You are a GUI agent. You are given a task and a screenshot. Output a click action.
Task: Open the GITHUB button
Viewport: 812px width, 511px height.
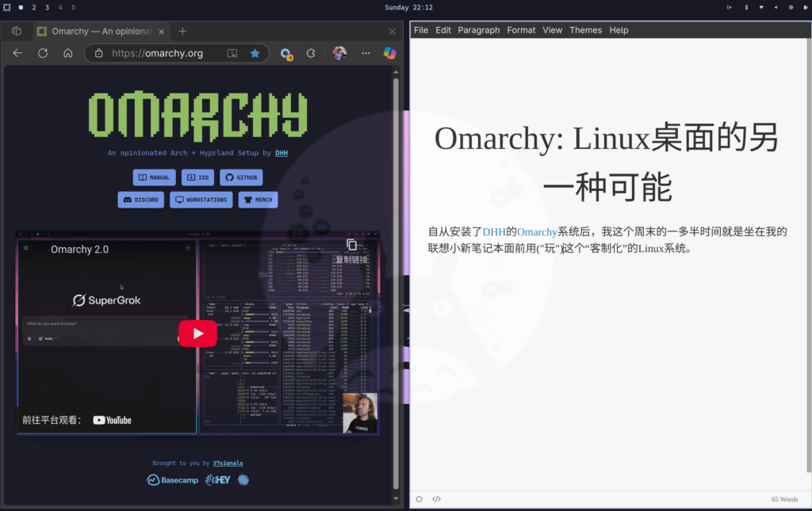[241, 177]
